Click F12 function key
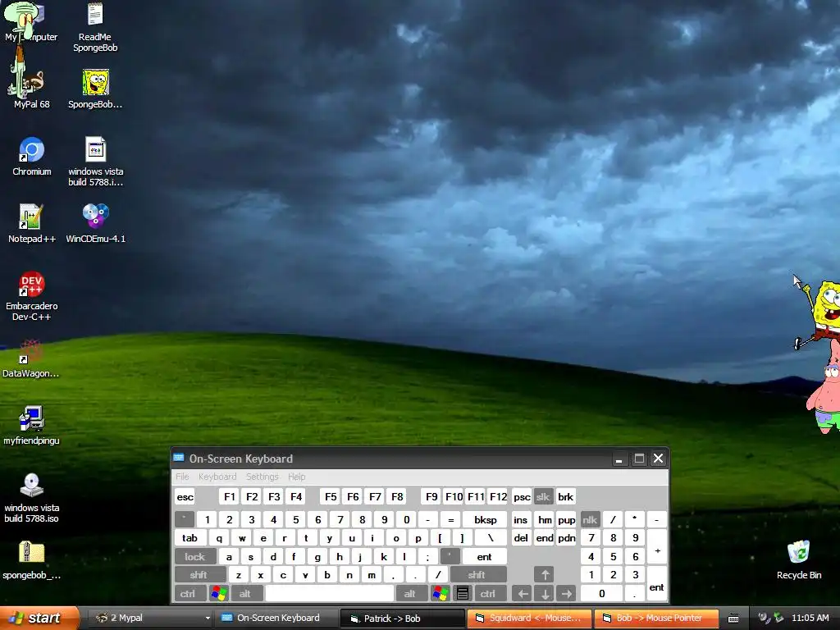Screen dimensions: 840x630 coord(498,496)
